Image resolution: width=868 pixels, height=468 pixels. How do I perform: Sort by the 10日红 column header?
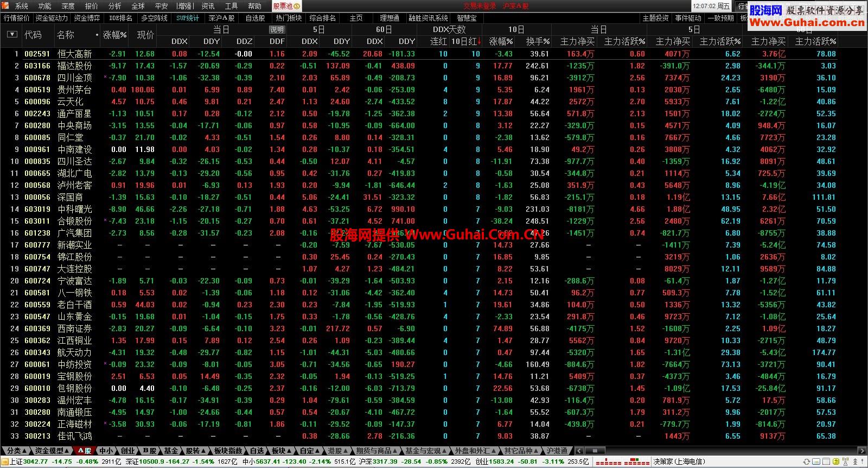point(466,41)
